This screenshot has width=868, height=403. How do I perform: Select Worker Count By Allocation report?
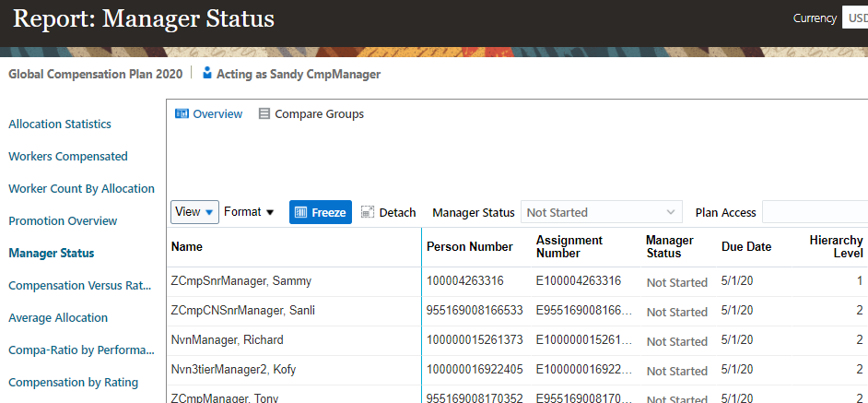pos(81,188)
